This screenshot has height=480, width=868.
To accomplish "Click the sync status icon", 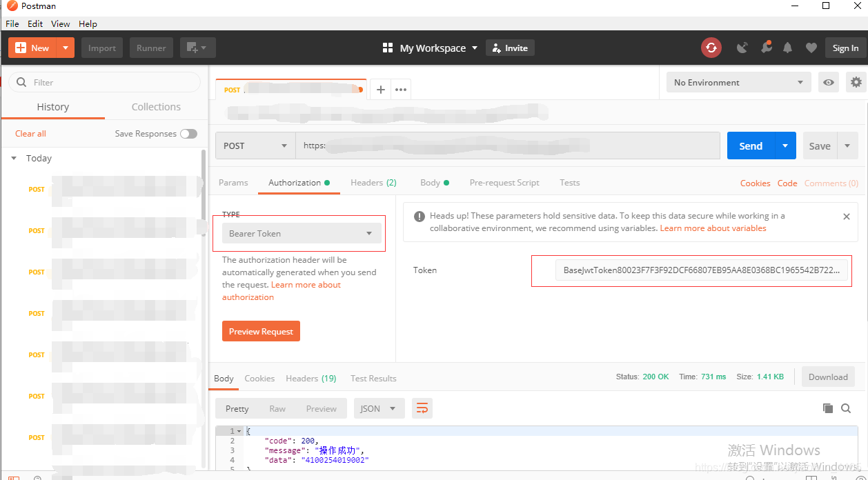I will (711, 48).
